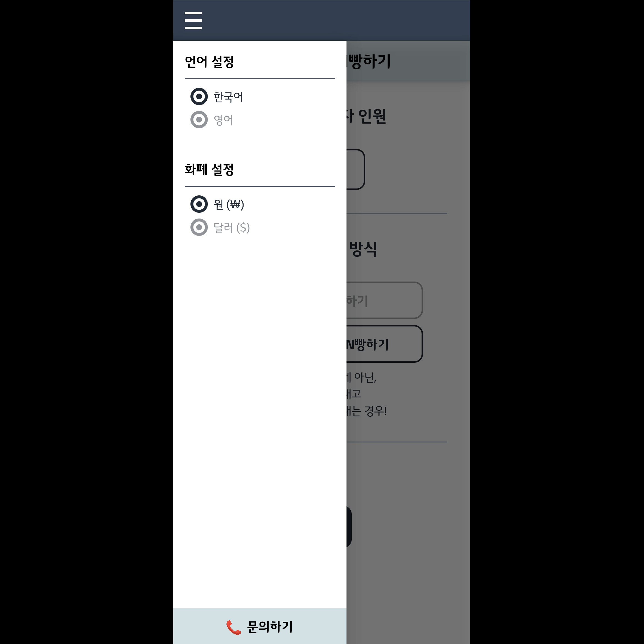Select the 한국어 radio button

199,97
